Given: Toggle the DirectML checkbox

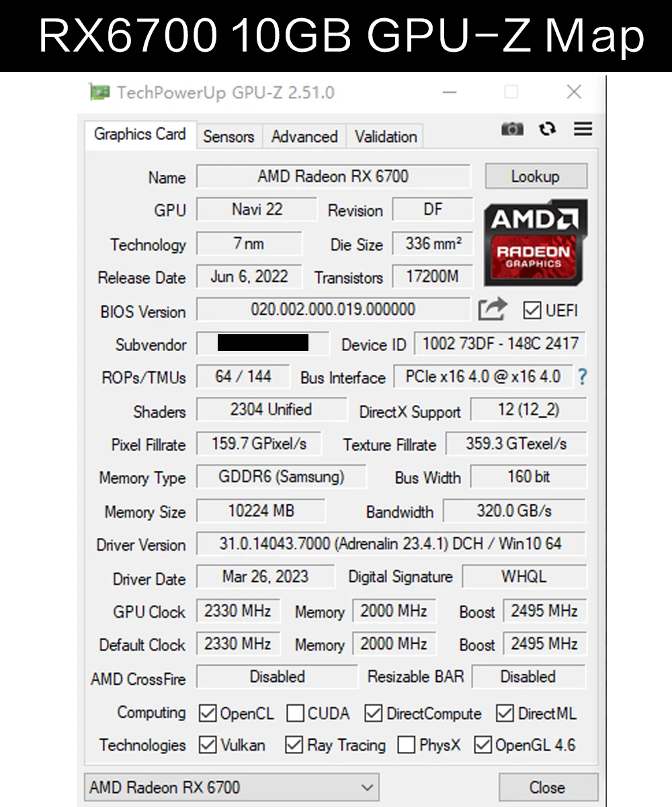Looking at the screenshot, I should [x=505, y=714].
